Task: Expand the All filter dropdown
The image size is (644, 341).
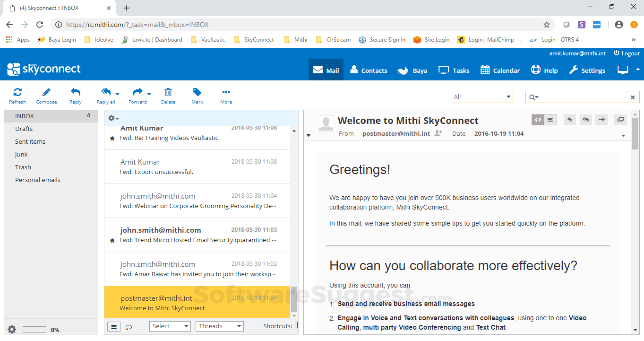Action: pos(481,97)
